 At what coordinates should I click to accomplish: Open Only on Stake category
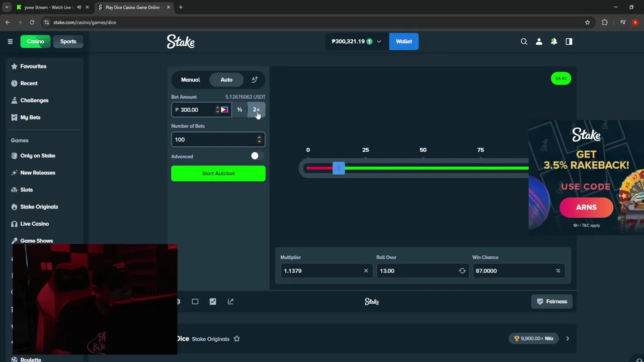(38, 155)
